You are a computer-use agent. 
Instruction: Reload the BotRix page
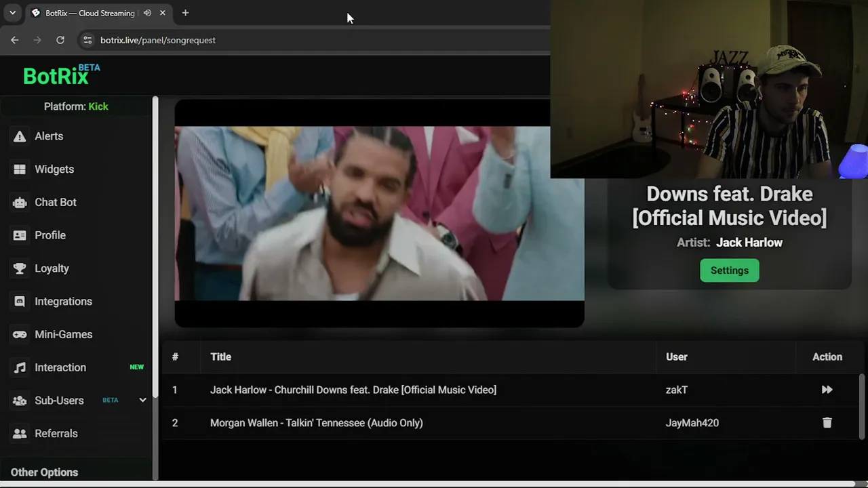click(60, 40)
